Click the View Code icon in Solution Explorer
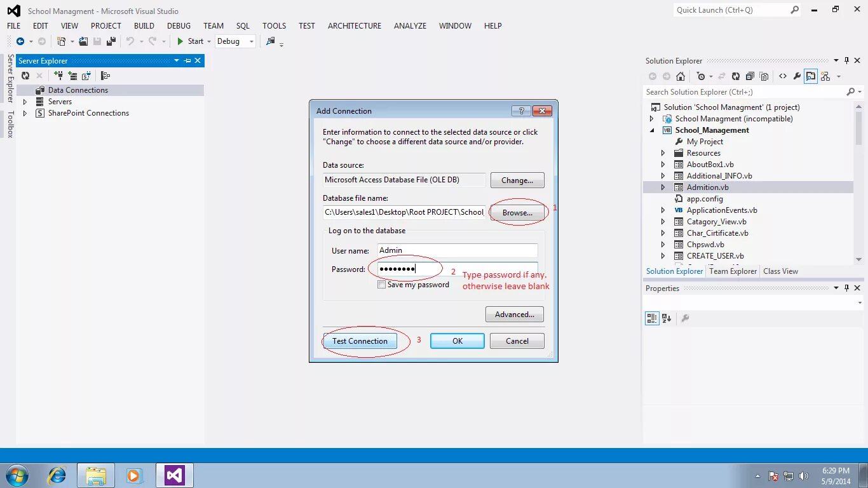Image resolution: width=868 pixels, height=488 pixels. point(783,76)
